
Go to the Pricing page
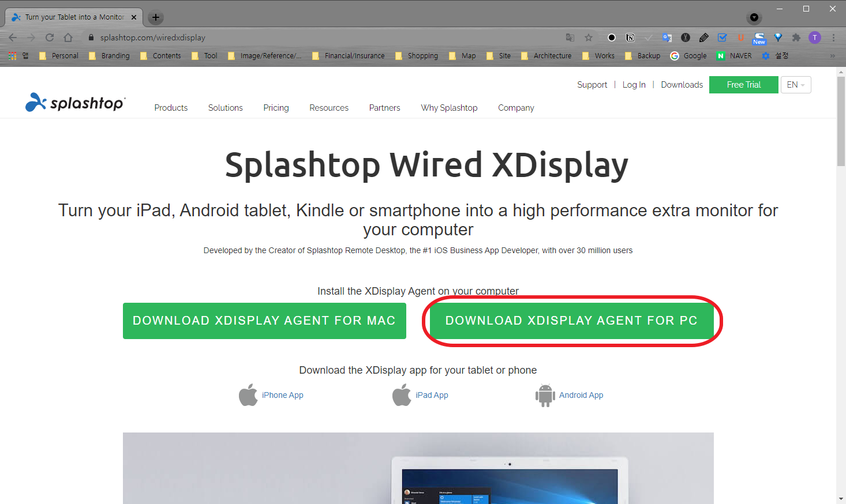click(x=276, y=108)
